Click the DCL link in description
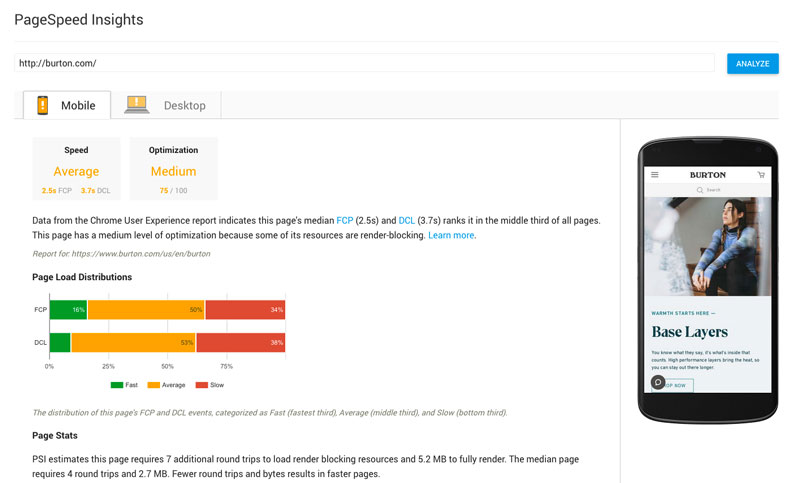800x483 pixels. pyautogui.click(x=407, y=219)
